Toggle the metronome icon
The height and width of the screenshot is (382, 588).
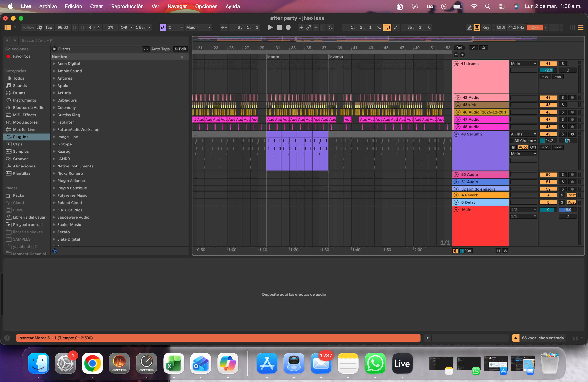[x=124, y=27]
